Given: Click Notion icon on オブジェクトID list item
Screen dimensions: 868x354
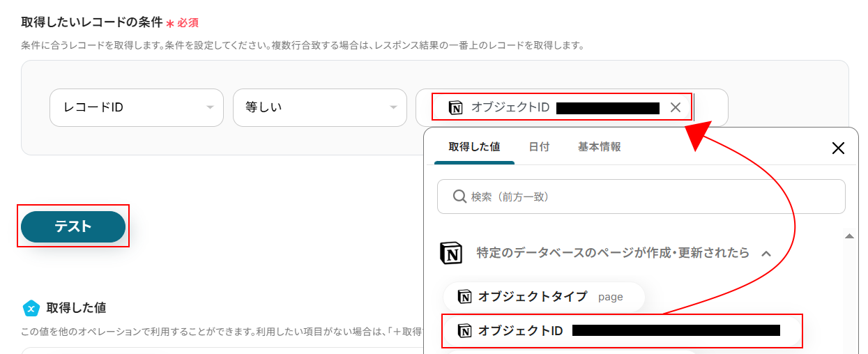Looking at the screenshot, I should point(464,331).
